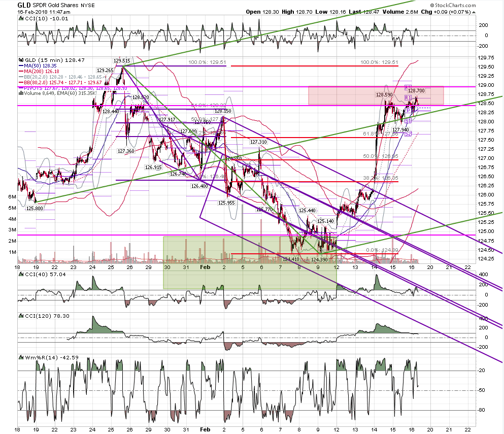Click the High 128.70 value
Screen dimensions: 504x434
297,12
